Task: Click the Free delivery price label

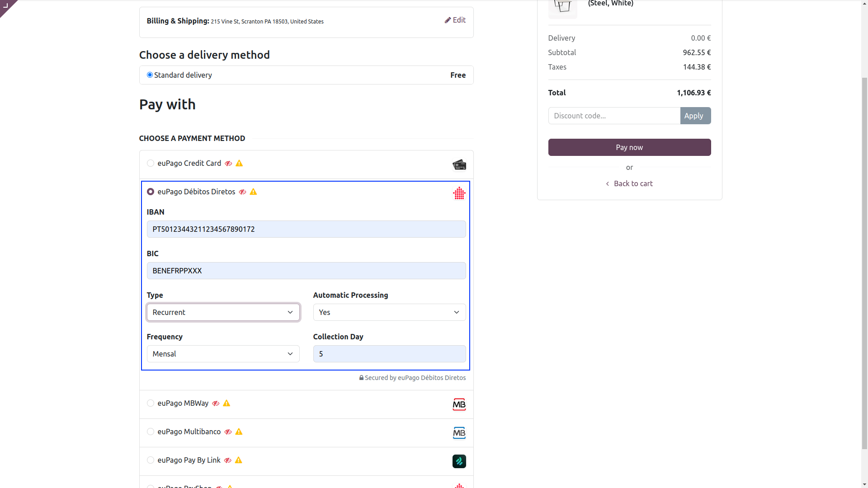Action: coord(458,75)
